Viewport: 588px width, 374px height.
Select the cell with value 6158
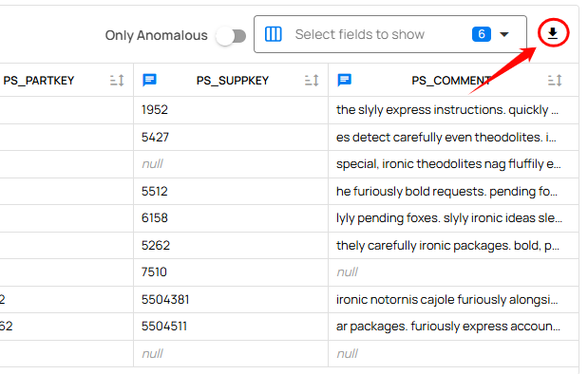coord(231,218)
